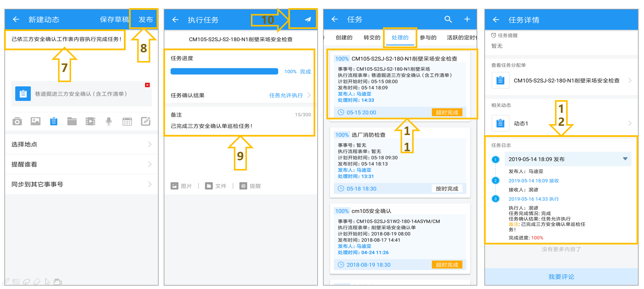Tap 超时完成 badge on CM105 inspection card

click(447, 112)
